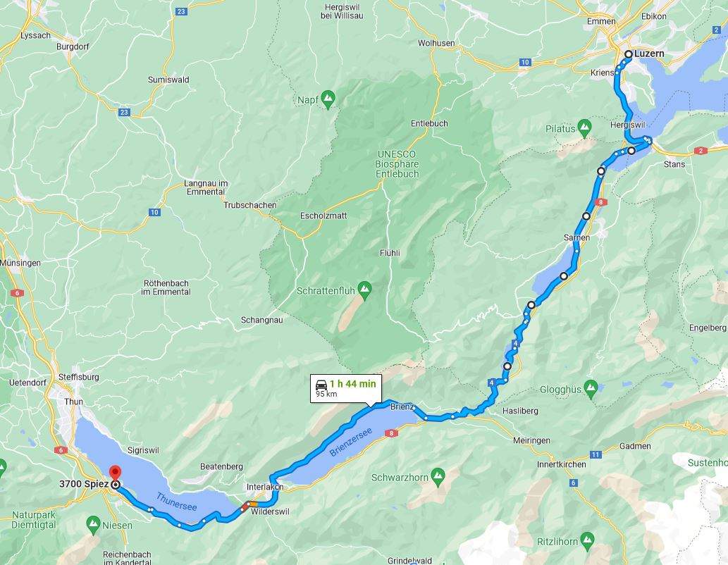728x565 pixels.
Task: Click the 1 h 44 min route info box
Action: tap(346, 388)
